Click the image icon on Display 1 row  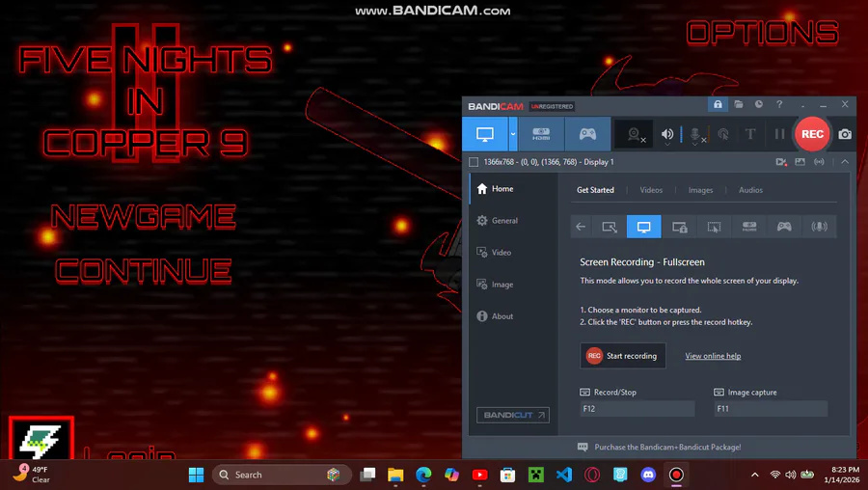pos(800,162)
